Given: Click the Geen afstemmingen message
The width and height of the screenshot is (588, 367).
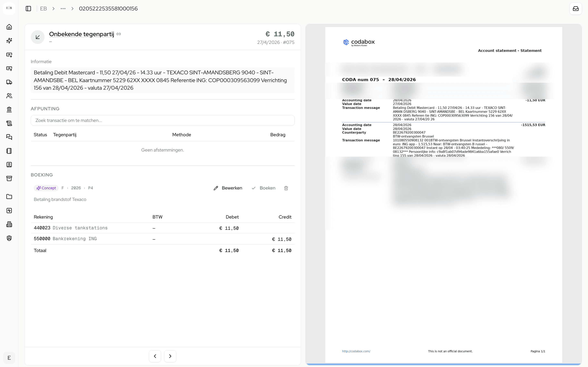Looking at the screenshot, I should pos(163,150).
